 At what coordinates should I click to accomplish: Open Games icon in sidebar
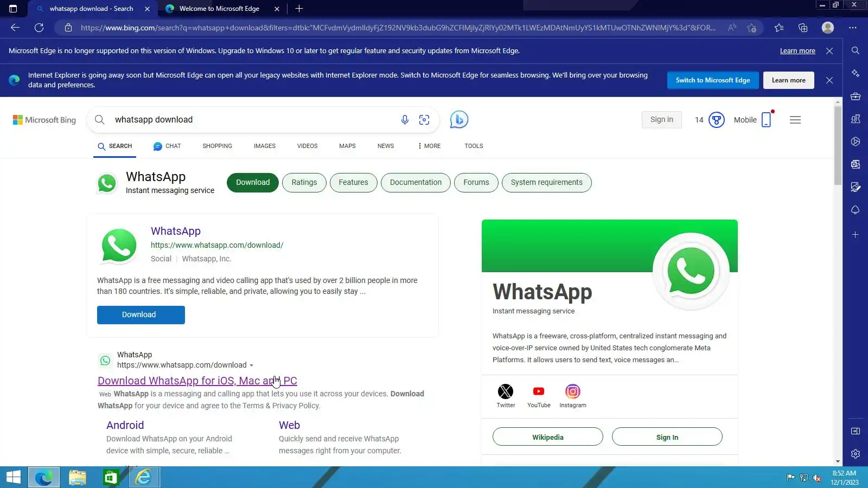(856, 119)
